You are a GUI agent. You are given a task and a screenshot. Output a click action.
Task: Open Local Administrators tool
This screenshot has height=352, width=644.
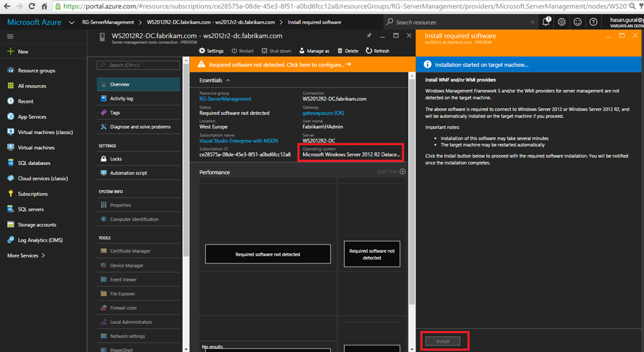tap(139, 322)
